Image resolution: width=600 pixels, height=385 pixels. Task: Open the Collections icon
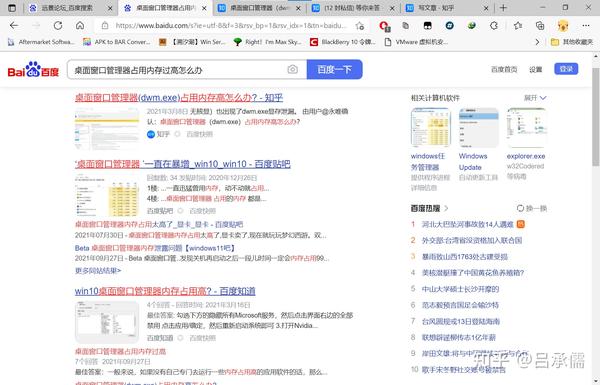540,26
